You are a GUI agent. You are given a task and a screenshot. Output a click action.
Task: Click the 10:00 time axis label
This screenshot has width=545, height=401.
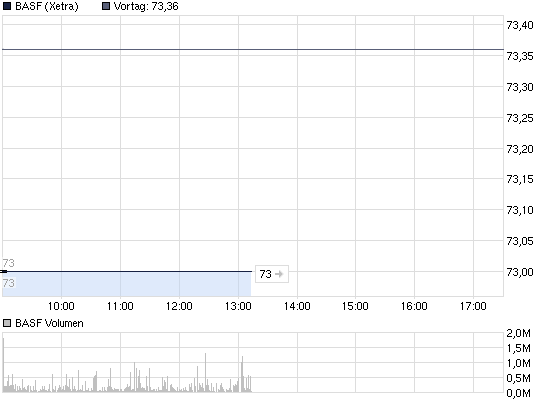coord(61,306)
